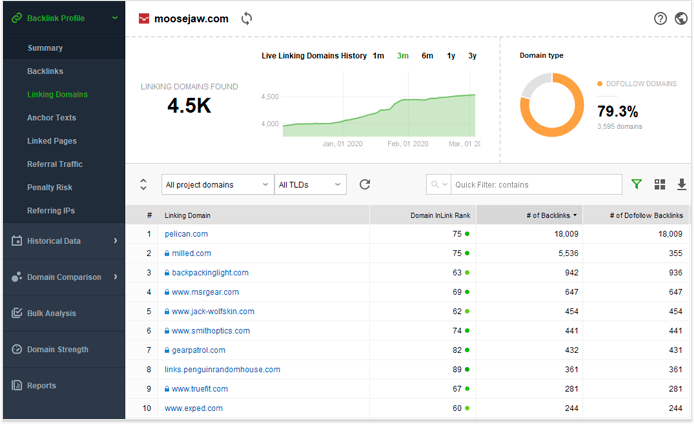Click the Bulk Analysis icon
The height and width of the screenshot is (424, 694).
click(x=17, y=313)
